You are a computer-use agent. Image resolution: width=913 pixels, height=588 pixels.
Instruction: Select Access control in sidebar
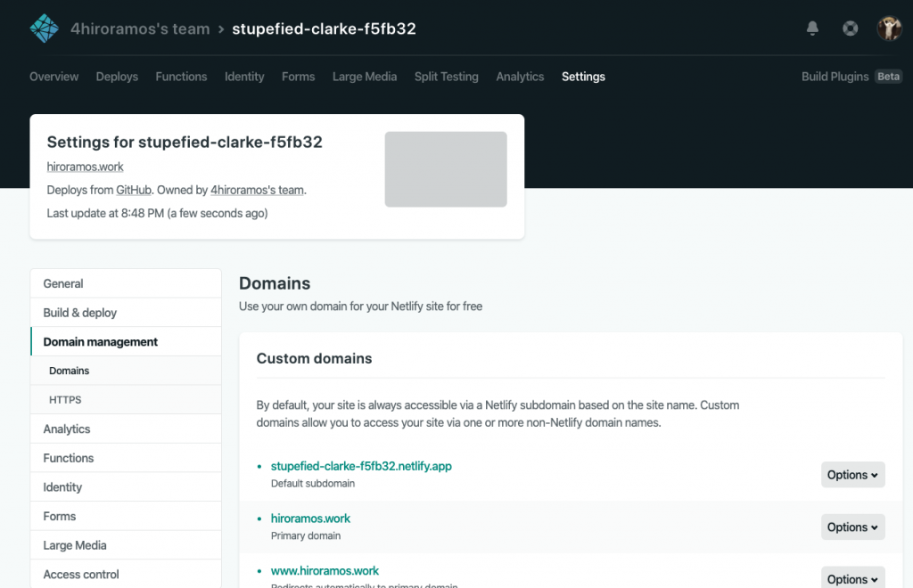126,574
